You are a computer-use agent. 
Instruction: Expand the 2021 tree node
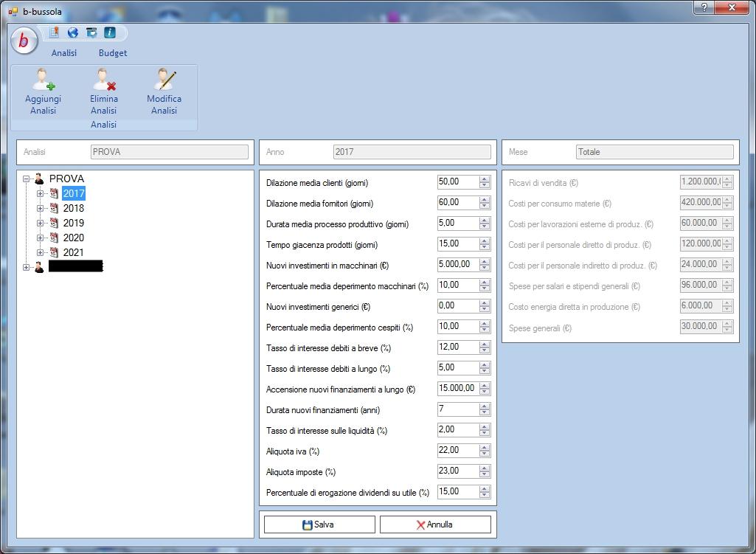pos(40,252)
